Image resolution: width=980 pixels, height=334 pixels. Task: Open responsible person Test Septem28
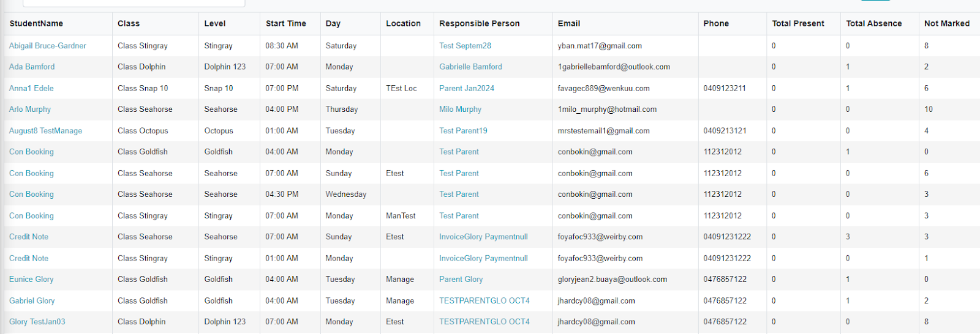465,46
